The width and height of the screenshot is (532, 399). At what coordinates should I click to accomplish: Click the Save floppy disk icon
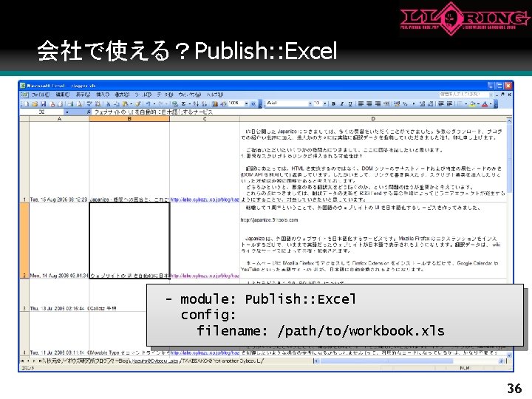[44, 104]
